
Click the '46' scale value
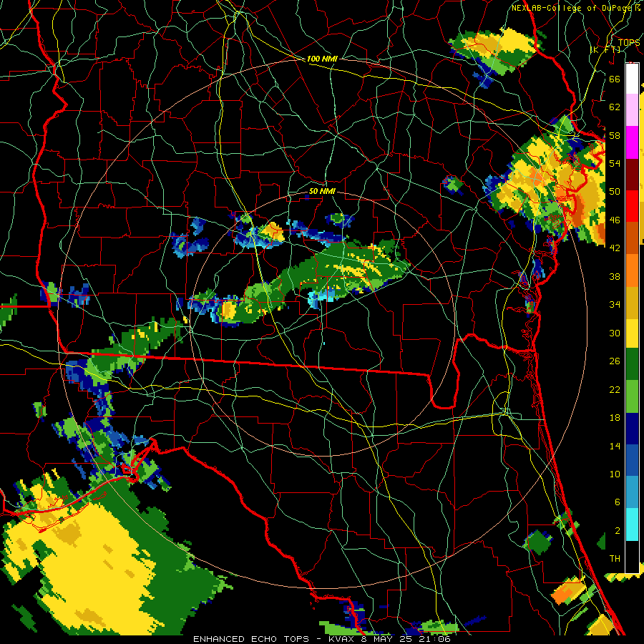point(615,220)
